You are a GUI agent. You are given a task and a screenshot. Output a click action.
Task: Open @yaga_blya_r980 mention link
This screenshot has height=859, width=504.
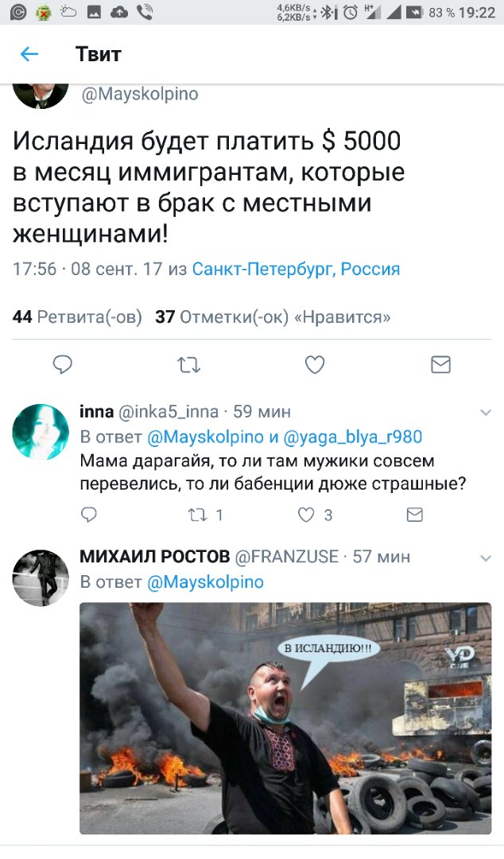(353, 437)
